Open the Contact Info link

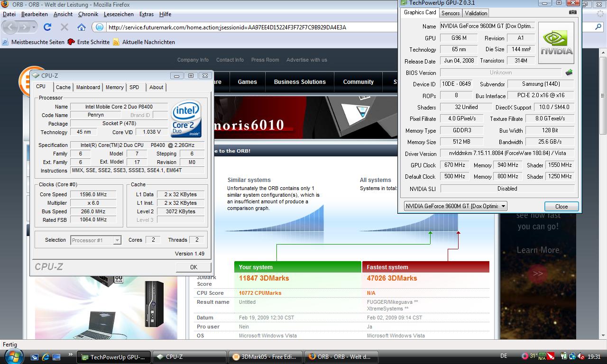230,60
